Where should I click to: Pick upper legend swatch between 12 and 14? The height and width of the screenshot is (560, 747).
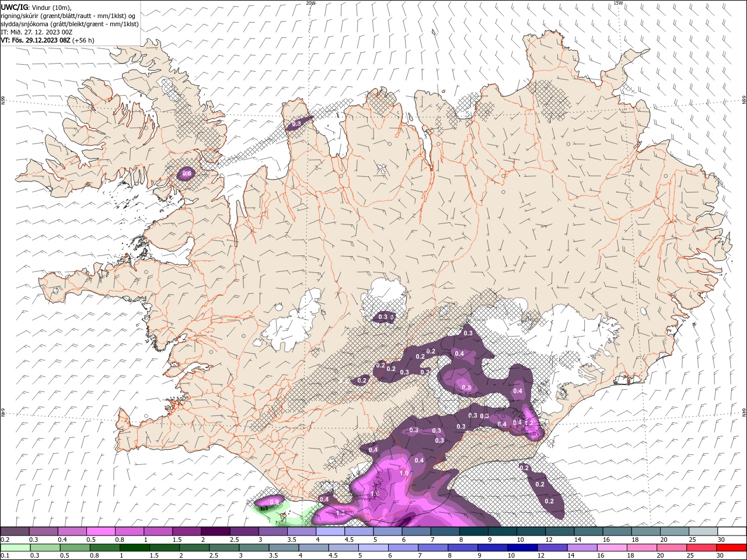tap(559, 531)
